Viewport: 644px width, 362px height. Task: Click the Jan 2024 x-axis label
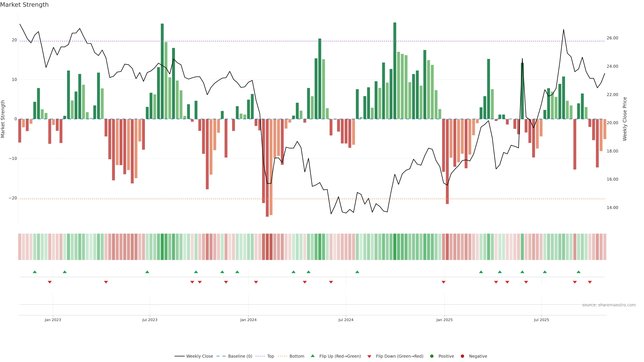coord(248,320)
